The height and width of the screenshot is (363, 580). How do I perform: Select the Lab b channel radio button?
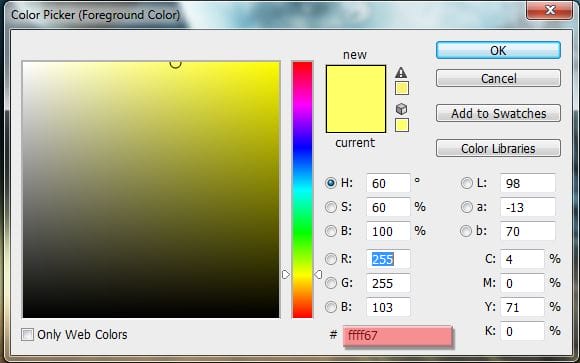coord(466,231)
